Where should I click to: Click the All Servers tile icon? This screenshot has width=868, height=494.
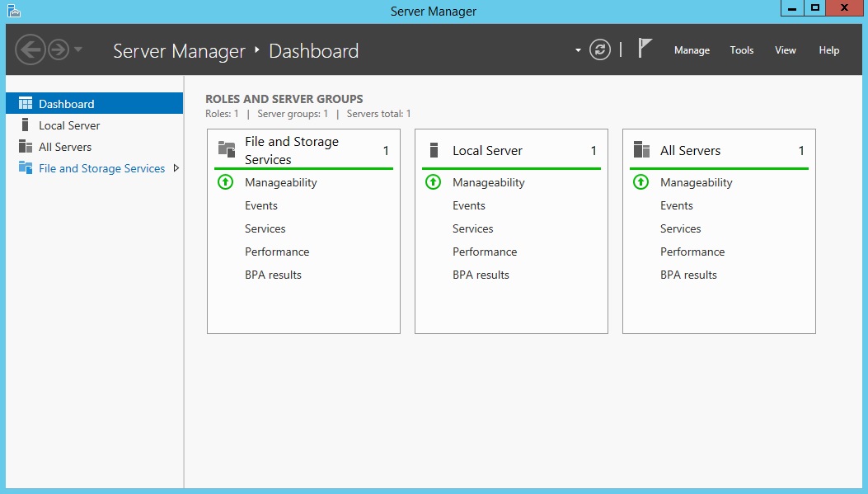[x=641, y=150]
